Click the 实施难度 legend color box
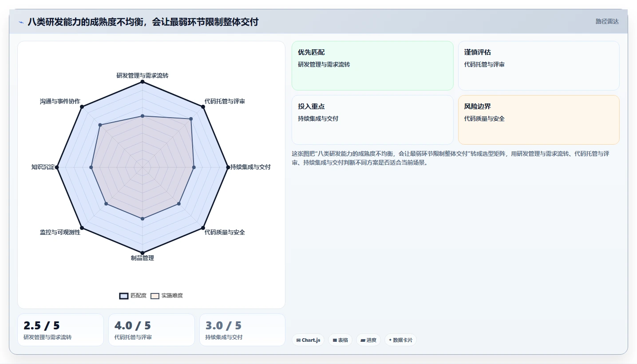This screenshot has width=637, height=364. click(x=155, y=296)
